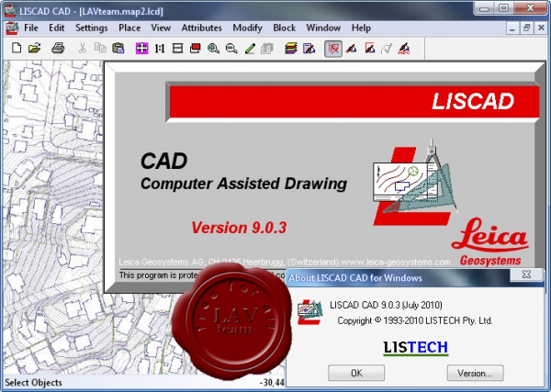Click the greyed-out block copy icon
The image size is (551, 392).
pyautogui.click(x=267, y=48)
